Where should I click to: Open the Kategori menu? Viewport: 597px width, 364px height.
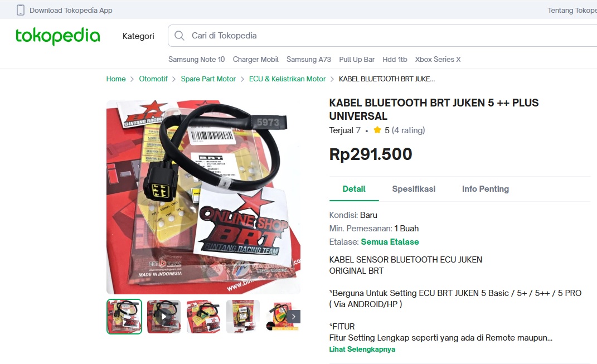138,36
